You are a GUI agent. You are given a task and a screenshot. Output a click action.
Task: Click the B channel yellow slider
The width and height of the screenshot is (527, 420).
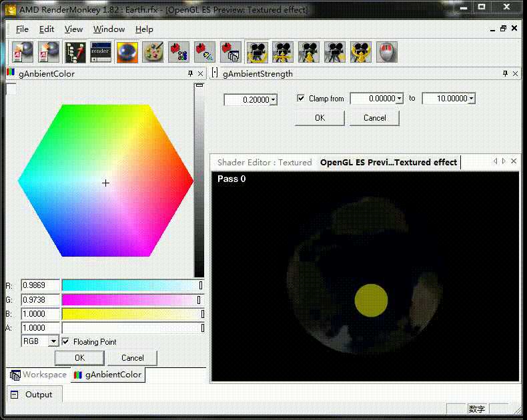pos(133,314)
